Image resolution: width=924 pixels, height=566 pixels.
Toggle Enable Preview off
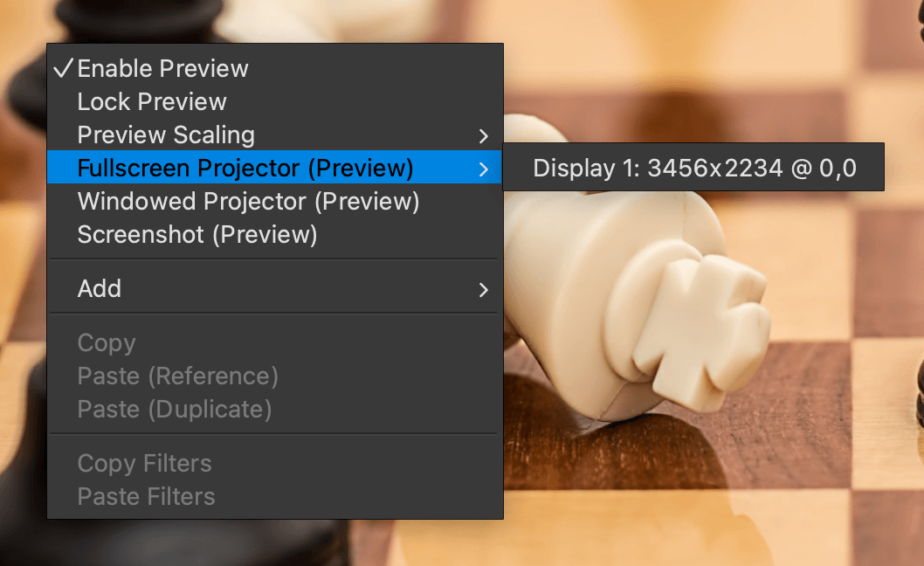coord(162,68)
